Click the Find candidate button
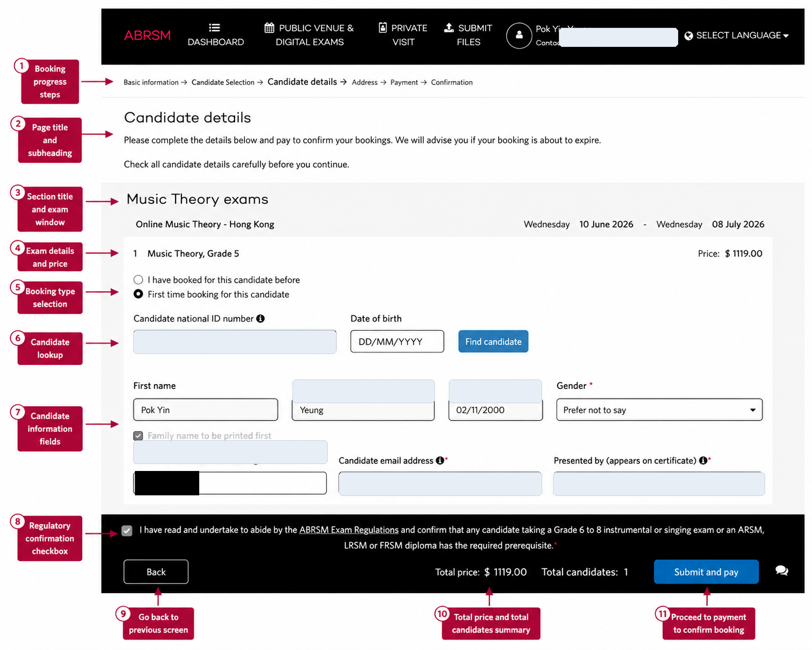 (x=493, y=342)
